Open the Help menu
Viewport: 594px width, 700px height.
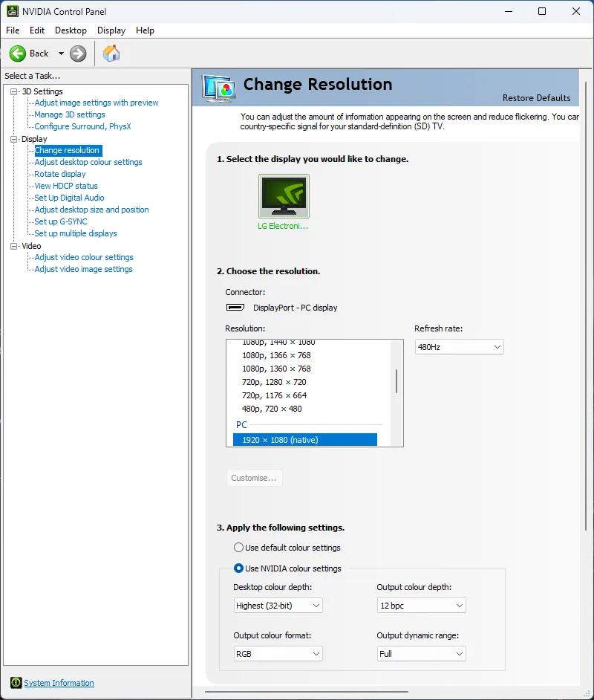(x=145, y=30)
